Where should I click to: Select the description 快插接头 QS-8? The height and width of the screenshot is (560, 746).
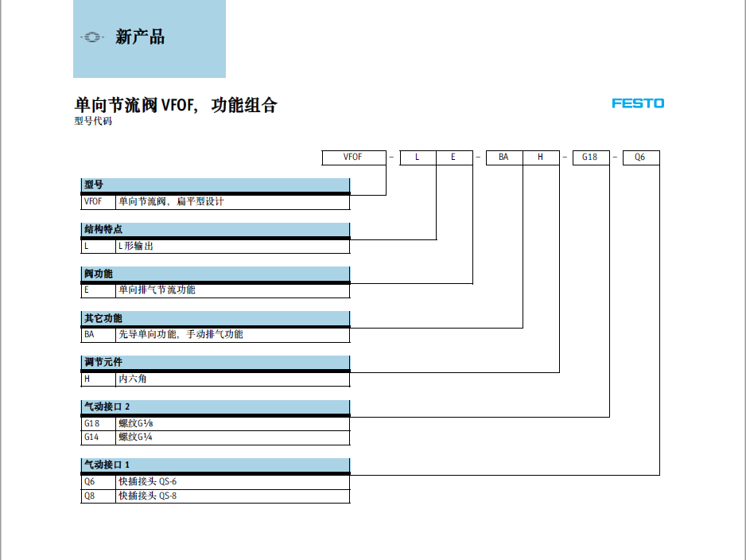(147, 496)
